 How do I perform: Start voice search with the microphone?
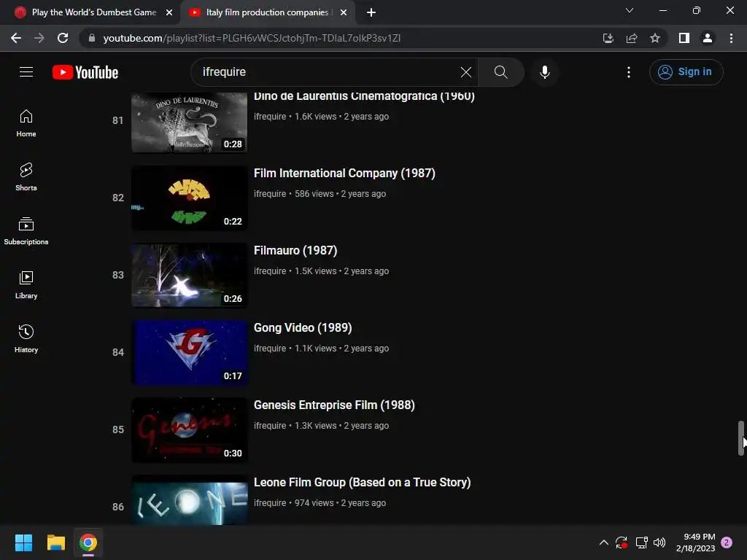pos(545,72)
